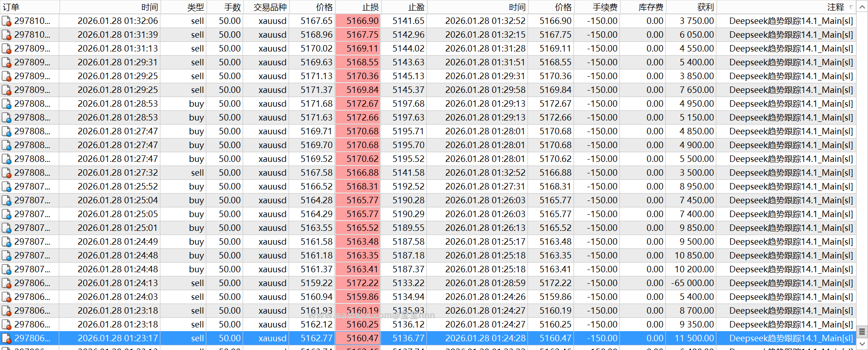Viewport: 868px width, 350px height.
Task: Click order icon of the buy opened at 5169.52
Action: 6,159
